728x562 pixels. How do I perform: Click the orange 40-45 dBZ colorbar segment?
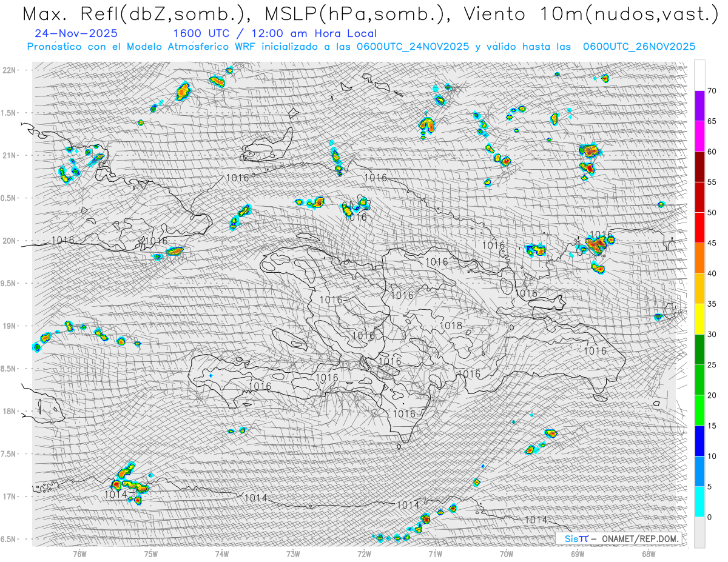tap(699, 258)
